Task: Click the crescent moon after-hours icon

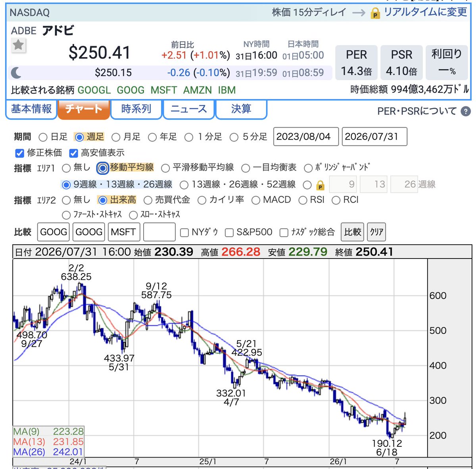Action: pyautogui.click(x=16, y=73)
